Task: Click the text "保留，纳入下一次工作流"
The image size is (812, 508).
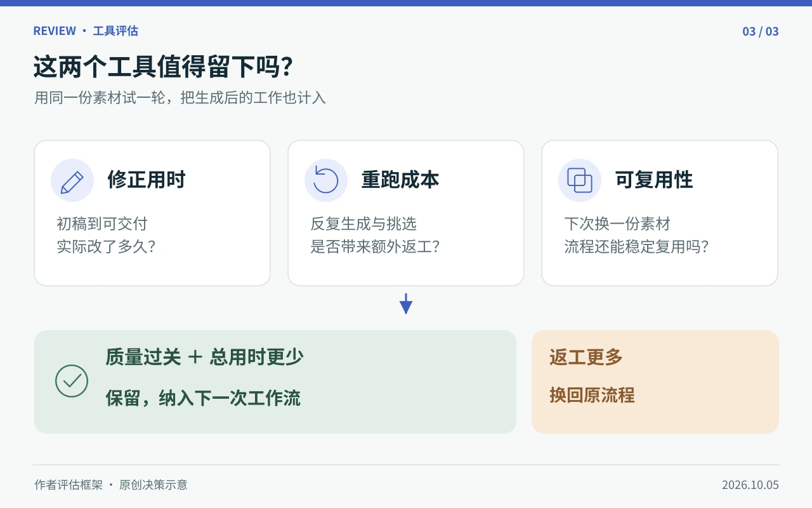Action: tap(203, 398)
